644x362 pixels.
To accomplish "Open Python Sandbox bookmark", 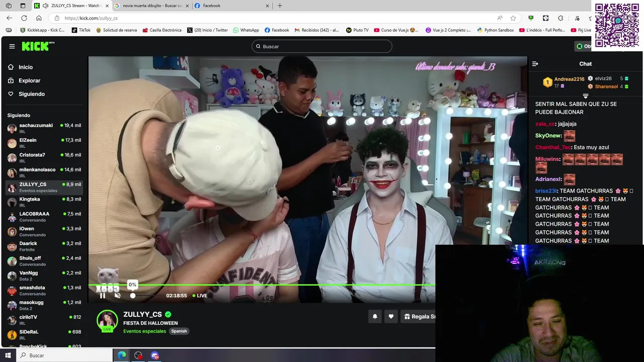I will point(496,30).
